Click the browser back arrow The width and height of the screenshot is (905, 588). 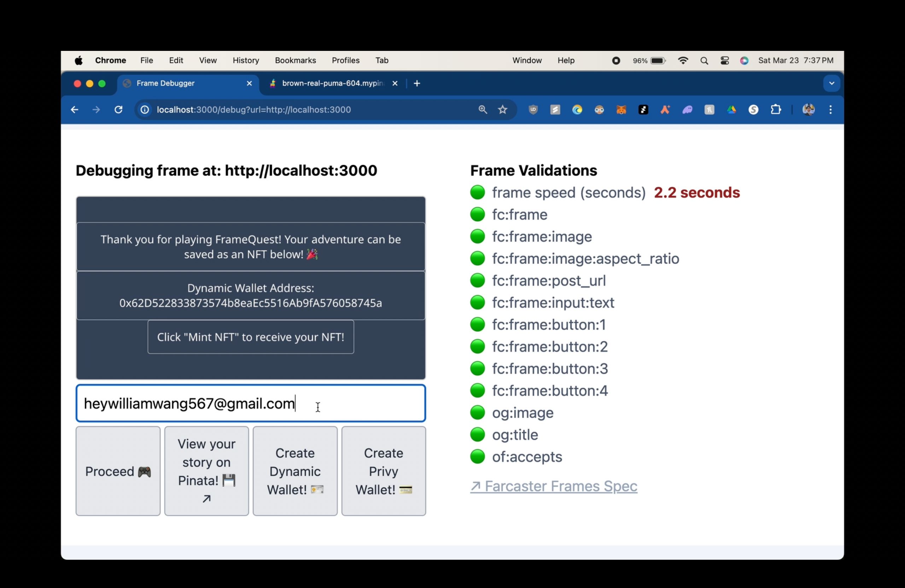(x=75, y=110)
